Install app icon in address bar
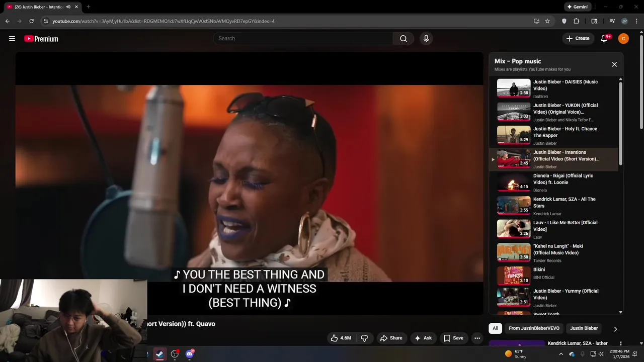The height and width of the screenshot is (362, 644). pyautogui.click(x=536, y=21)
